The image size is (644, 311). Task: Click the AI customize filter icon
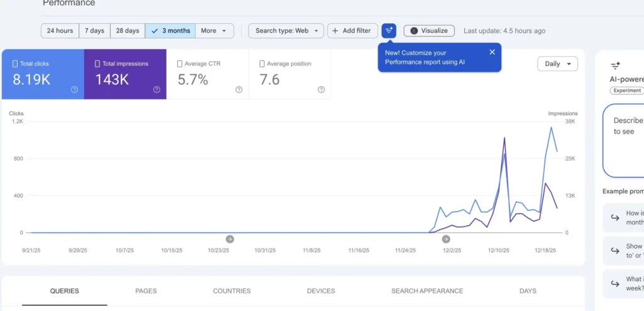[x=389, y=30]
